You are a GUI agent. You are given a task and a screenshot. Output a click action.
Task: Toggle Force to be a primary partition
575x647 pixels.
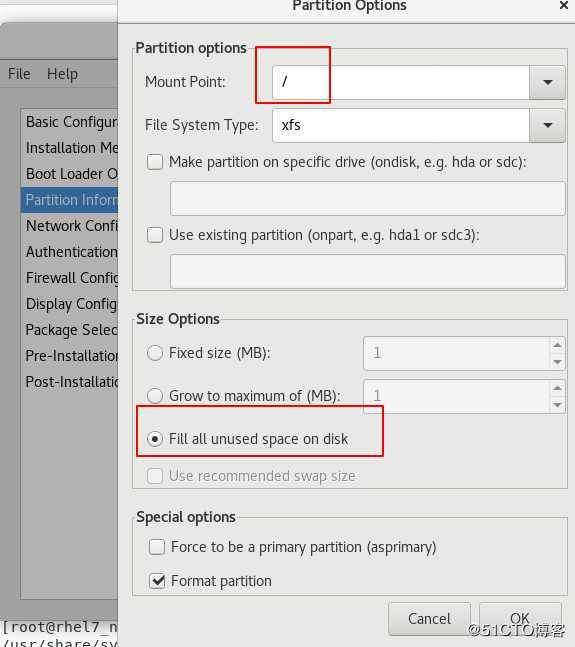pos(157,547)
